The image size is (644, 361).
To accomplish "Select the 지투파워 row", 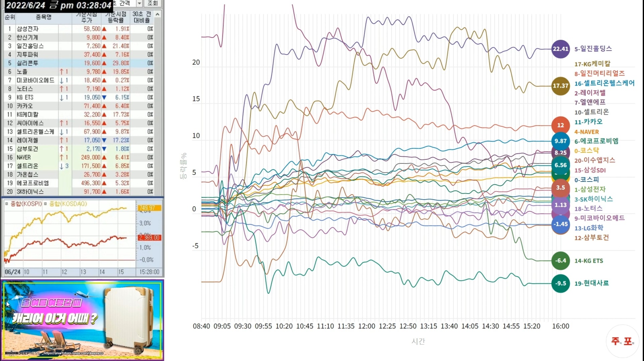I will (79, 54).
